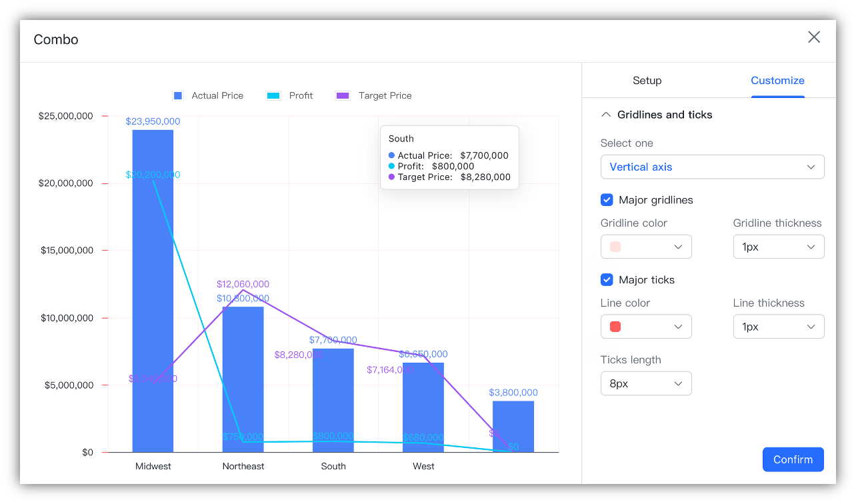The height and width of the screenshot is (504, 856).
Task: Open the Vertical axis dropdown
Action: [x=712, y=167]
